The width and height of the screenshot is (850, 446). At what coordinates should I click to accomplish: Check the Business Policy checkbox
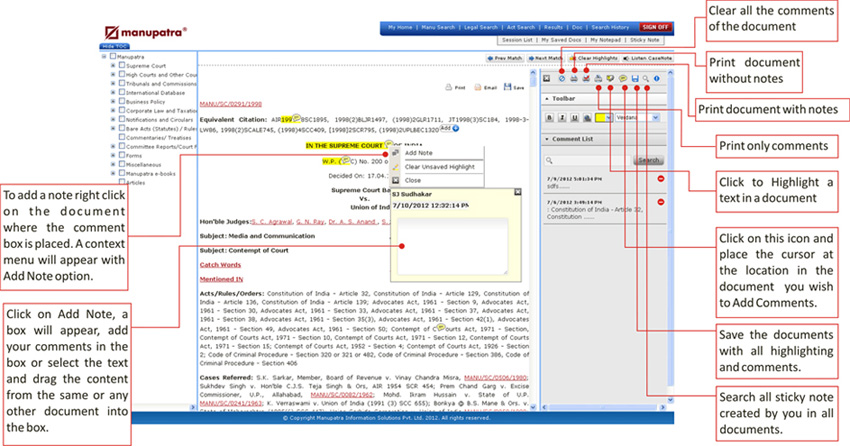click(x=122, y=101)
